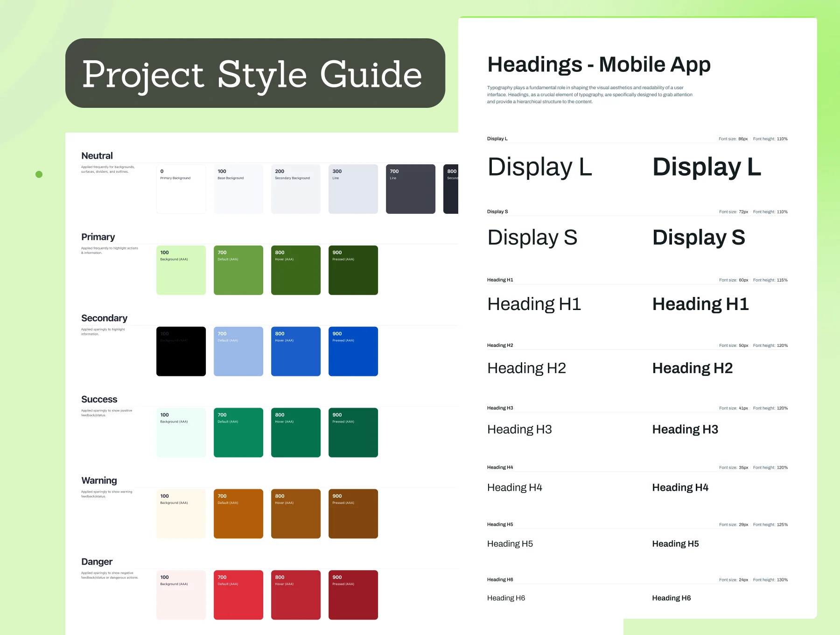Pick the Primary 800 Hover swatch
Viewport: 840px width, 635px height.
296,270
